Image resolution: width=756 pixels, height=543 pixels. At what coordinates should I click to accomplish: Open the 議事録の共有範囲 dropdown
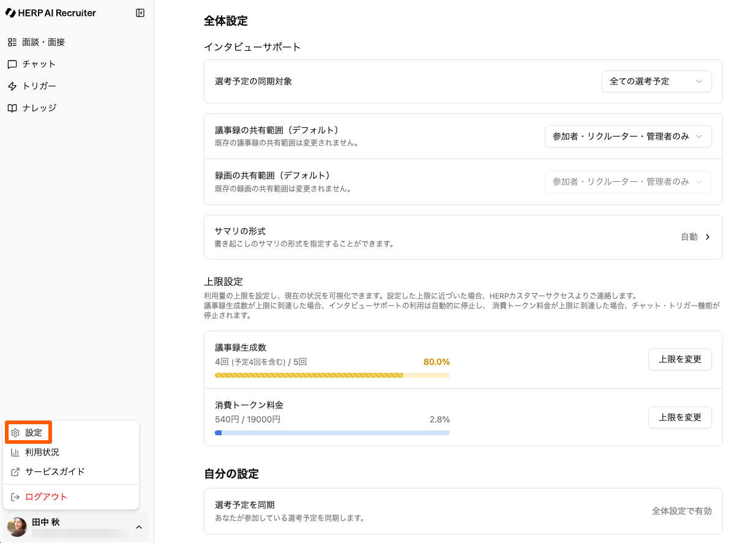628,137
